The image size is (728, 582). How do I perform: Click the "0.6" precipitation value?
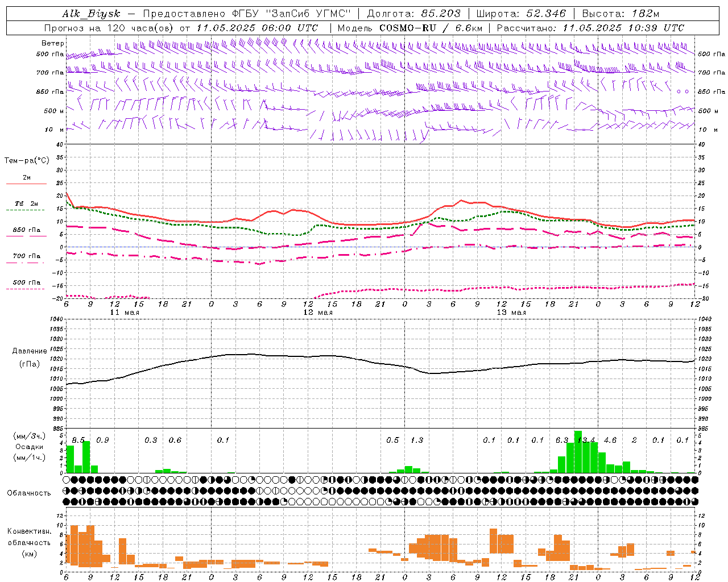coord(175,440)
